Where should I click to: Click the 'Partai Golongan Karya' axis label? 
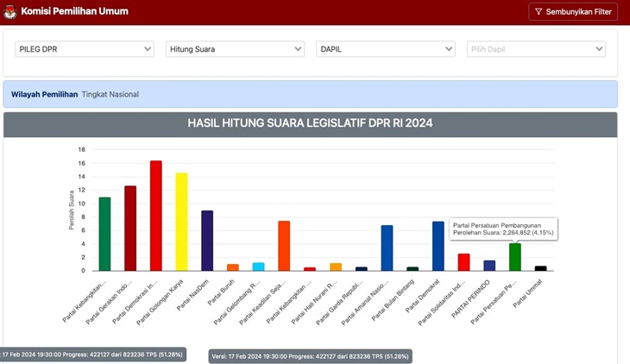(x=160, y=302)
